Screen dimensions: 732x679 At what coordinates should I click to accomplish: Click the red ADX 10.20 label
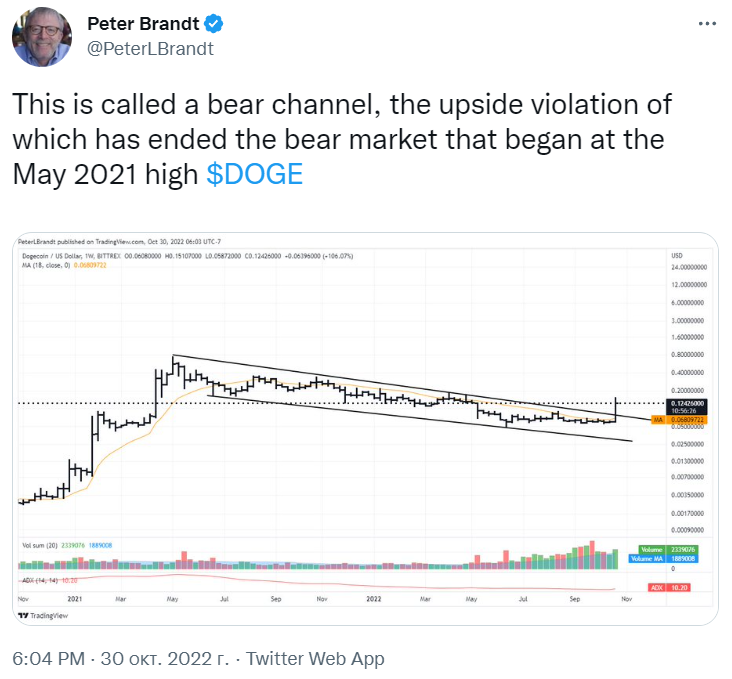click(669, 587)
